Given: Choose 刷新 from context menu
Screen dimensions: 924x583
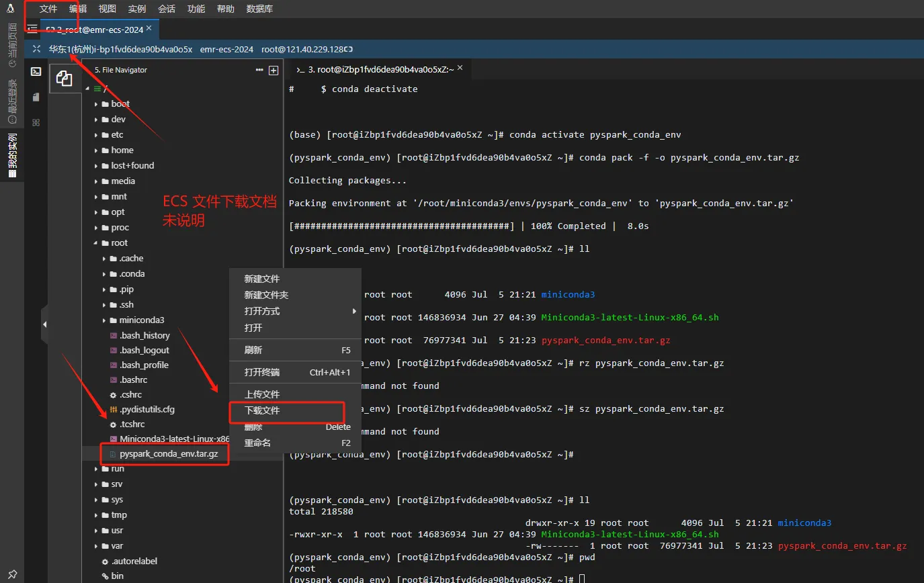Looking at the screenshot, I should tap(295, 350).
